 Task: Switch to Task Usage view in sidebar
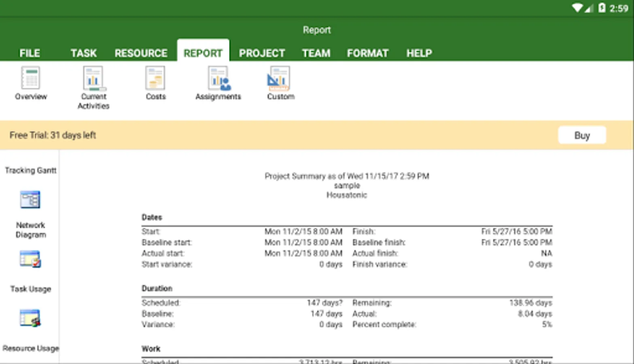point(31,271)
